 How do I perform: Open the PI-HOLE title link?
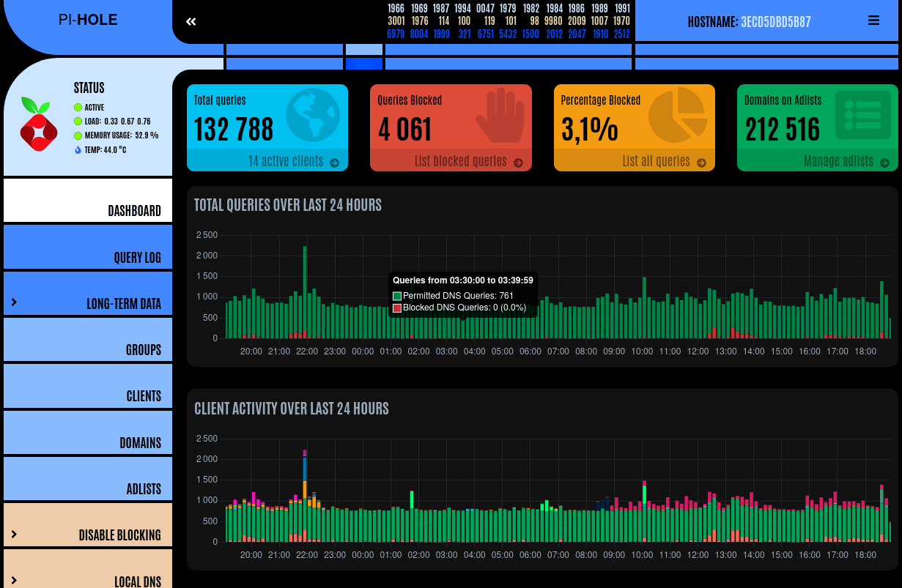(88, 21)
